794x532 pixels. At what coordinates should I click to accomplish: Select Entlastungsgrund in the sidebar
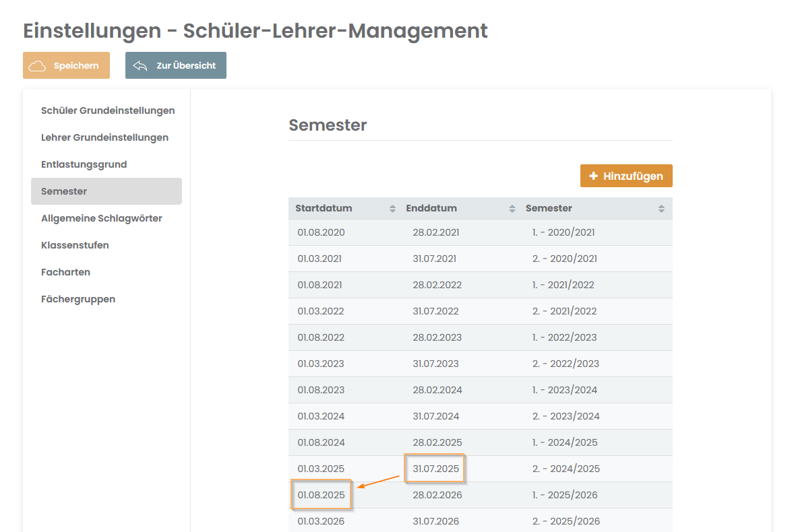click(84, 164)
